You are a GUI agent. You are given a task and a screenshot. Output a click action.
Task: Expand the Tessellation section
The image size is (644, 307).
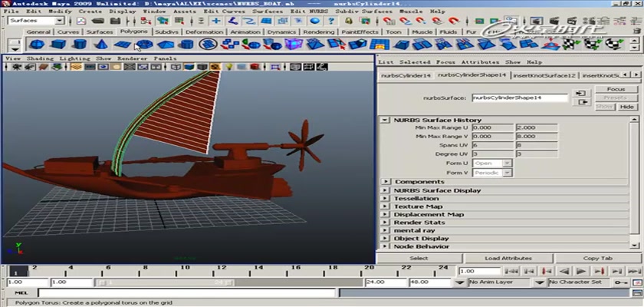[385, 199]
